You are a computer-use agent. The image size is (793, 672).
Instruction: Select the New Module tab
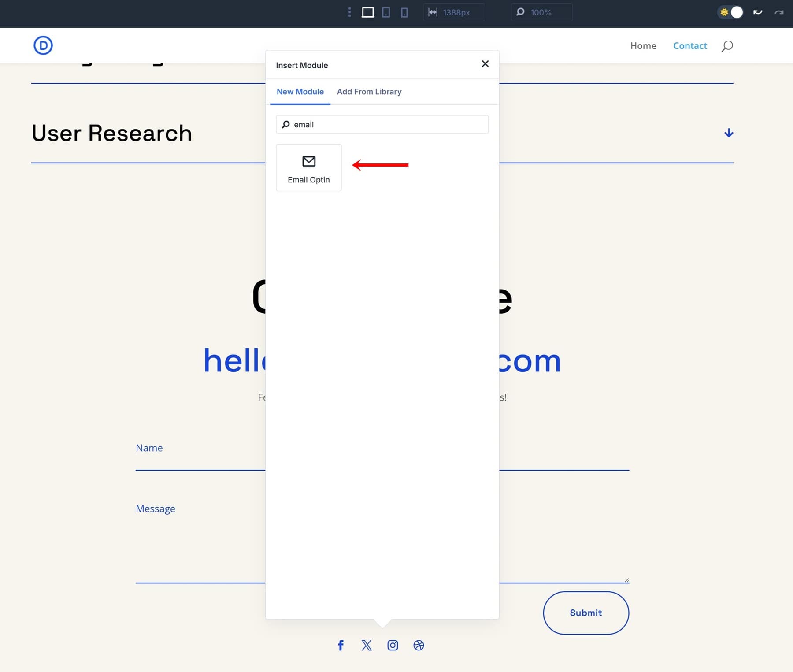300,92
